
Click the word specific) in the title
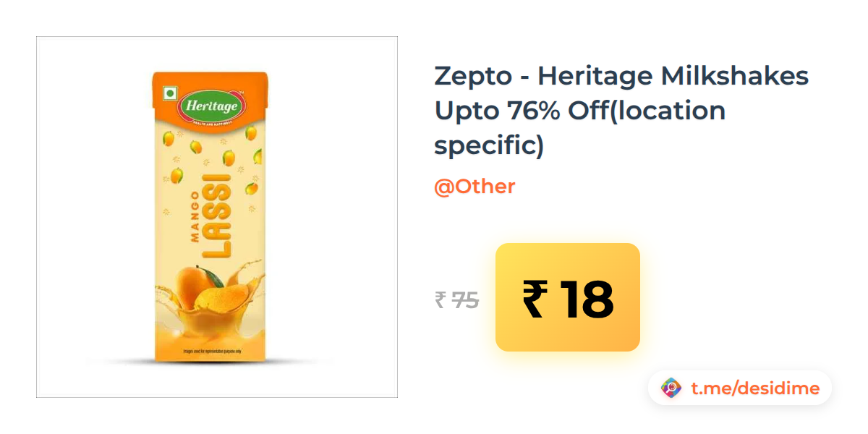pyautogui.click(x=488, y=145)
